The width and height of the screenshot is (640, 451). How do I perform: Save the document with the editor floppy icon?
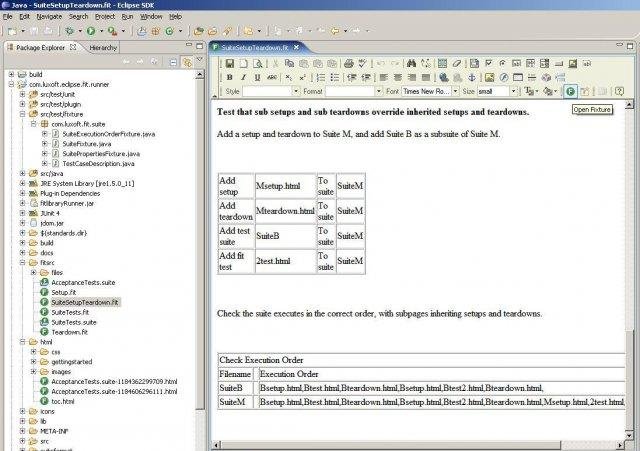tap(230, 64)
